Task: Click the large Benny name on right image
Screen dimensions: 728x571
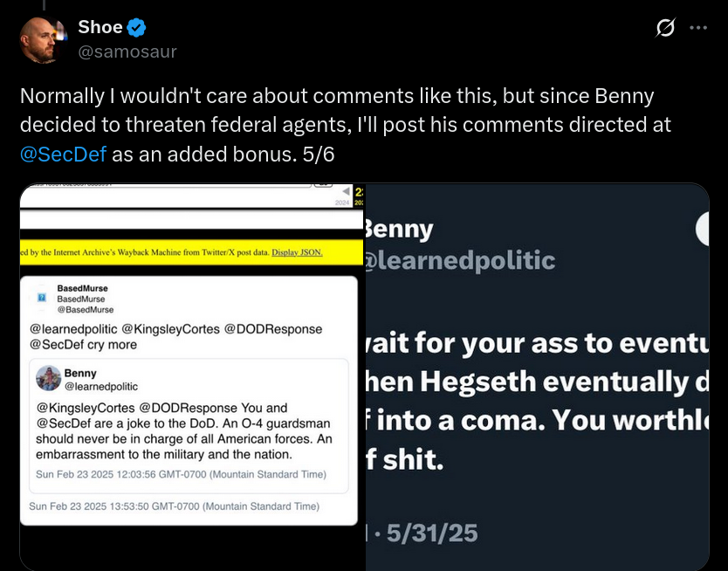Action: click(399, 230)
